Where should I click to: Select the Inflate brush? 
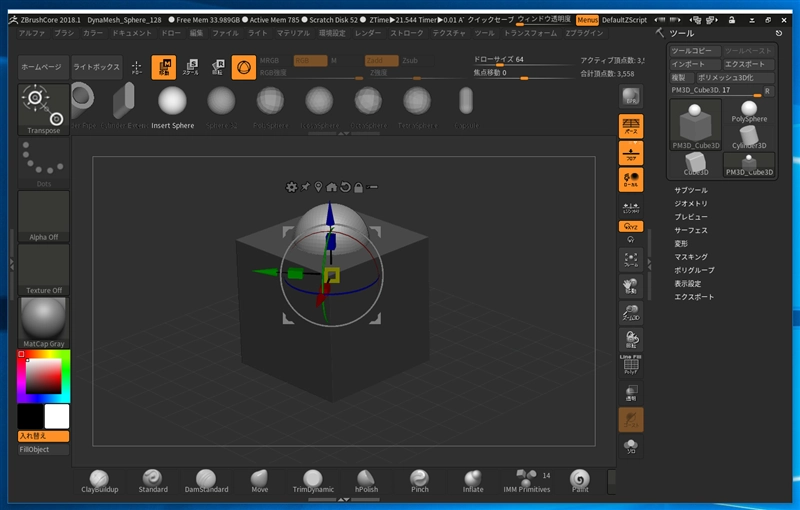tap(473, 481)
